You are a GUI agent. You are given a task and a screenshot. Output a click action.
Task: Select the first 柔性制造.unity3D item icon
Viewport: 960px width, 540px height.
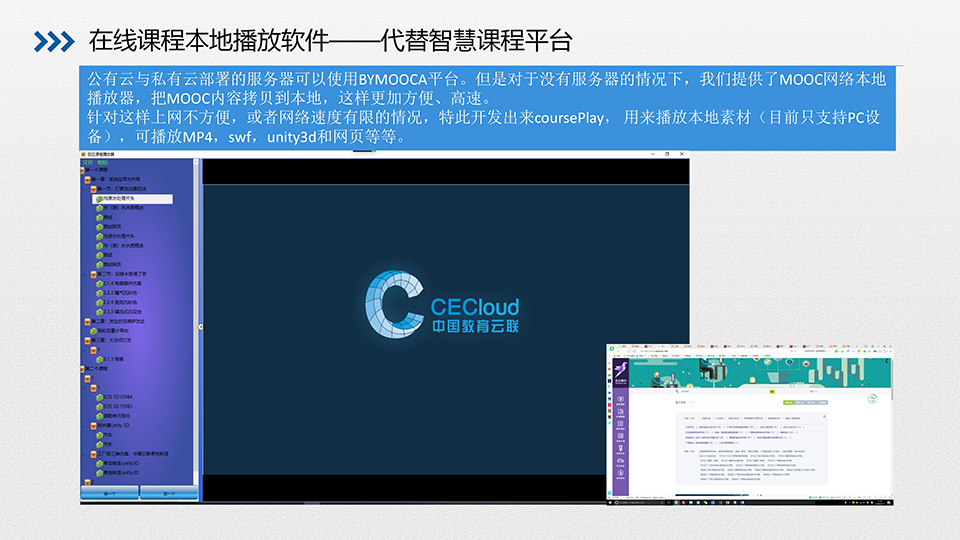100,463
